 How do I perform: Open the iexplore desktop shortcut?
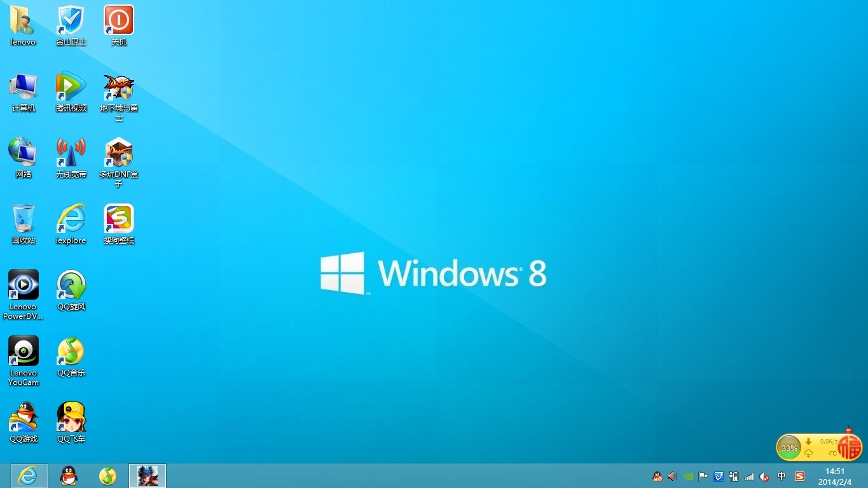pyautogui.click(x=71, y=224)
